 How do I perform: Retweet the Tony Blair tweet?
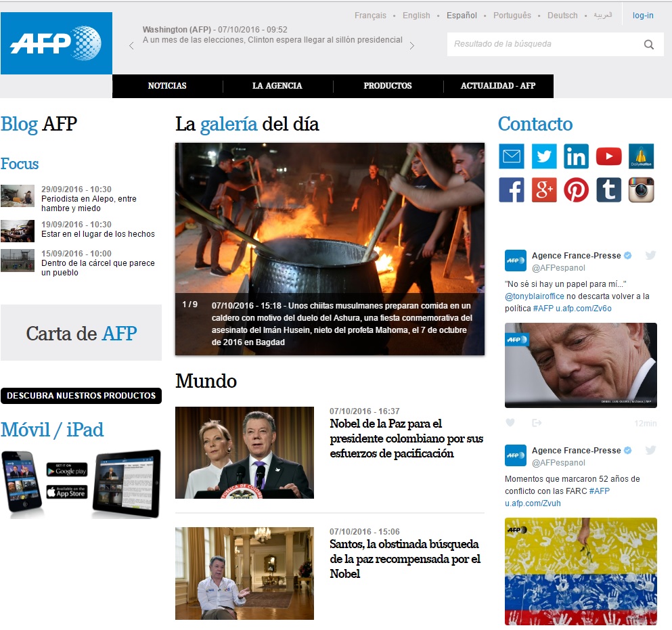coord(537,423)
